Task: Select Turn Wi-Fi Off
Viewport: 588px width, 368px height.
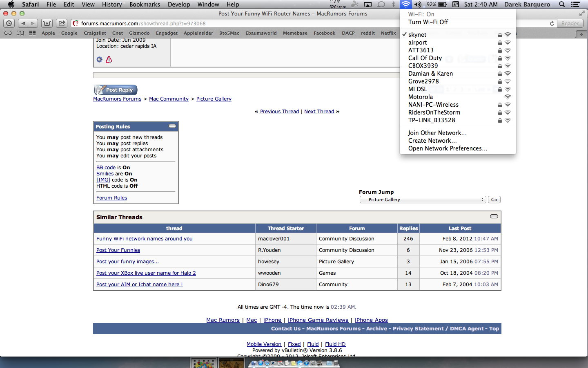Action: click(458, 22)
